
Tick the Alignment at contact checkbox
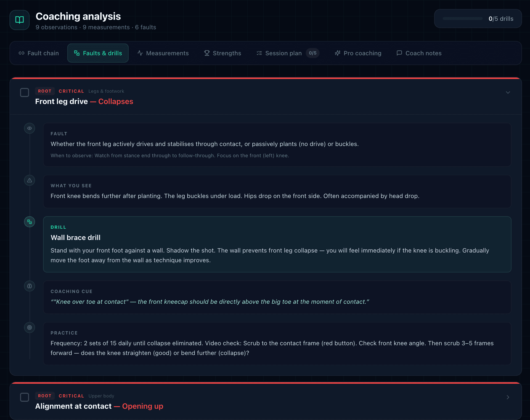25,397
